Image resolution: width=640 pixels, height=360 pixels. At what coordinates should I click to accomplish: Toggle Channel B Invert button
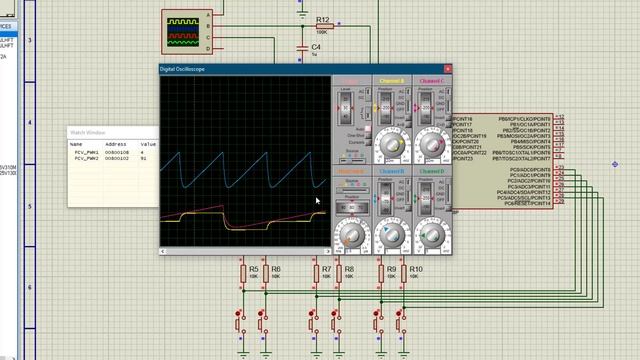click(x=408, y=208)
